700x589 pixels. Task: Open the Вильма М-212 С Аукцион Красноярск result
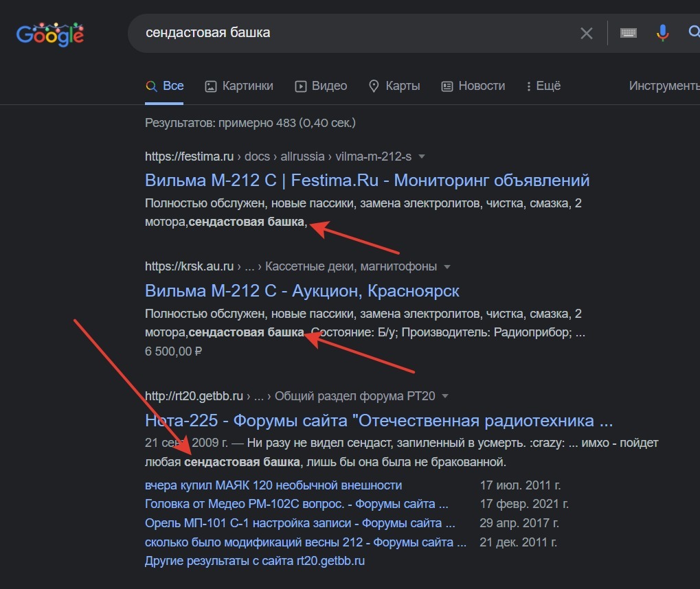coord(302,290)
